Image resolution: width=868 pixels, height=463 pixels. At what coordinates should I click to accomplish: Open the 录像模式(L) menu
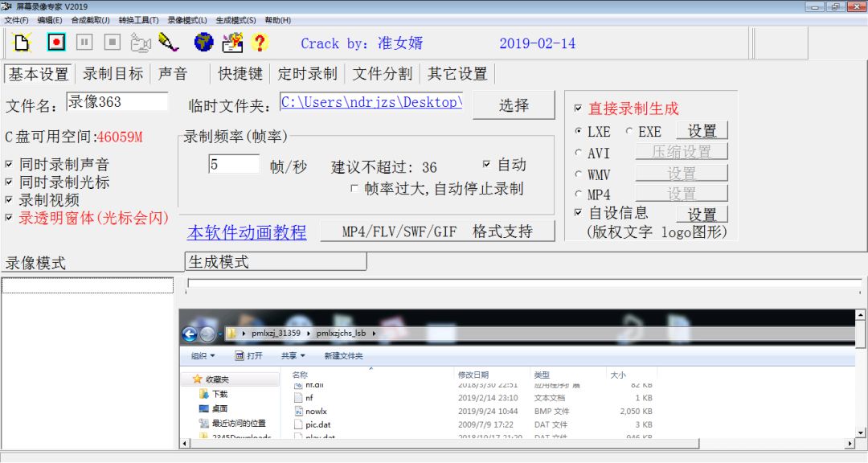coord(187,20)
